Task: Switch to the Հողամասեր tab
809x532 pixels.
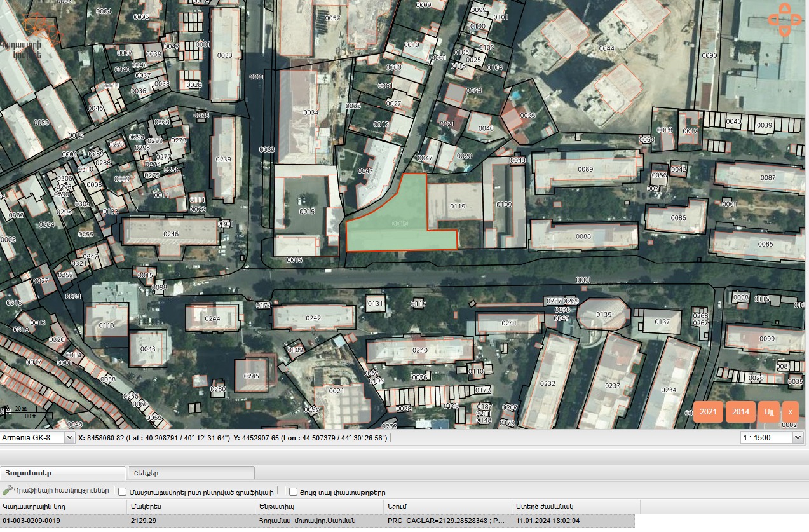Action: 63,473
